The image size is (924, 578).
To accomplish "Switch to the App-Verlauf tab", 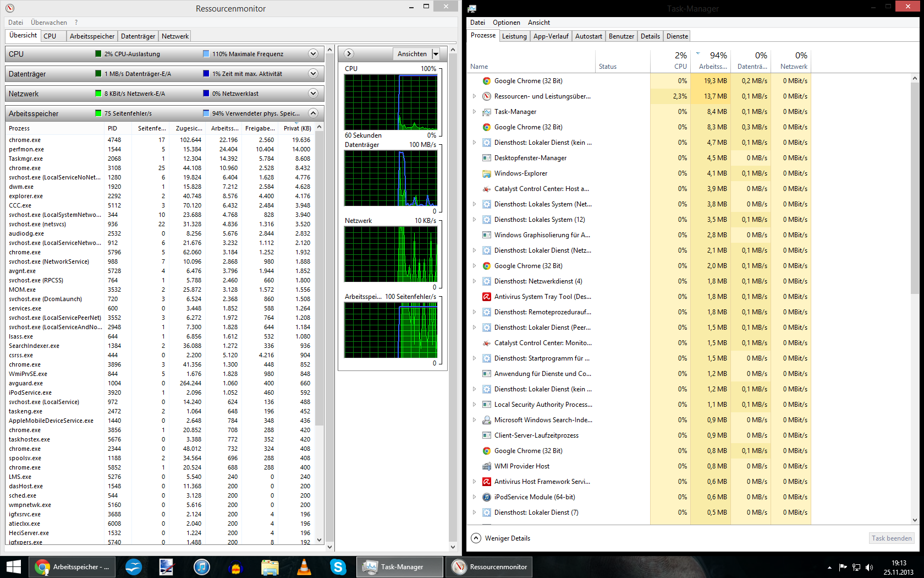I will [x=551, y=36].
